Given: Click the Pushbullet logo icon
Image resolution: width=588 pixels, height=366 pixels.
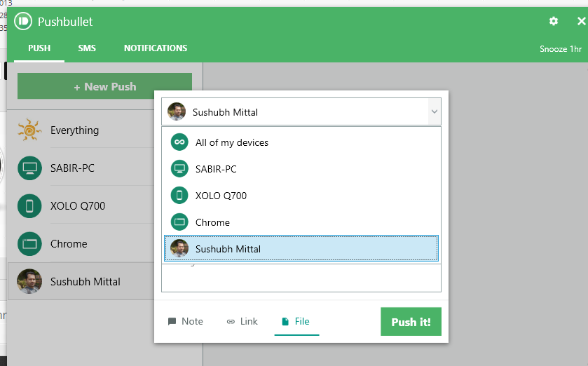Looking at the screenshot, I should point(23,22).
